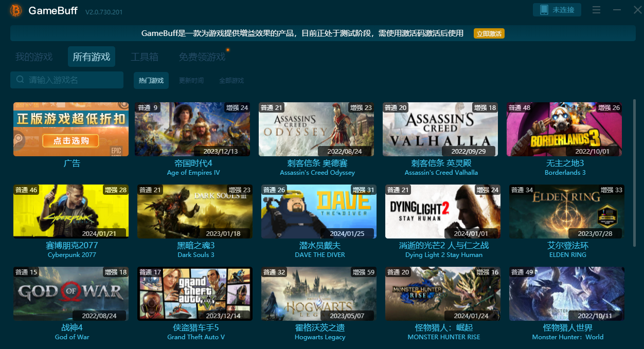The width and height of the screenshot is (644, 349).
Task: Click 普通 9 badge on Age of Empires
Action: pyautogui.click(x=148, y=107)
